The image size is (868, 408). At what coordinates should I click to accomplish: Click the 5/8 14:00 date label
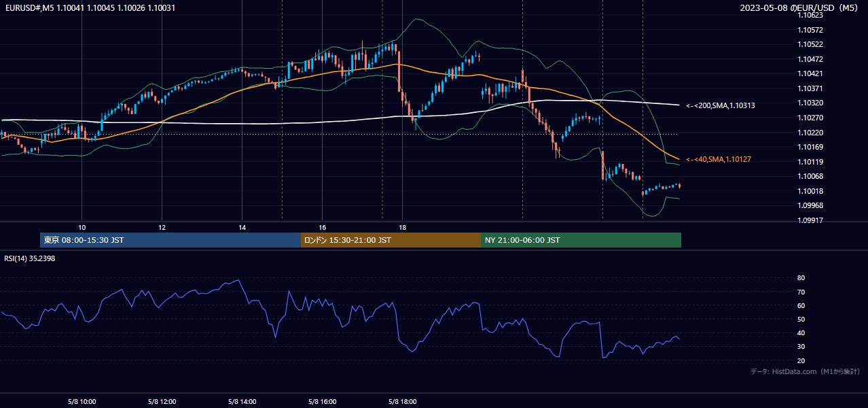point(242,402)
